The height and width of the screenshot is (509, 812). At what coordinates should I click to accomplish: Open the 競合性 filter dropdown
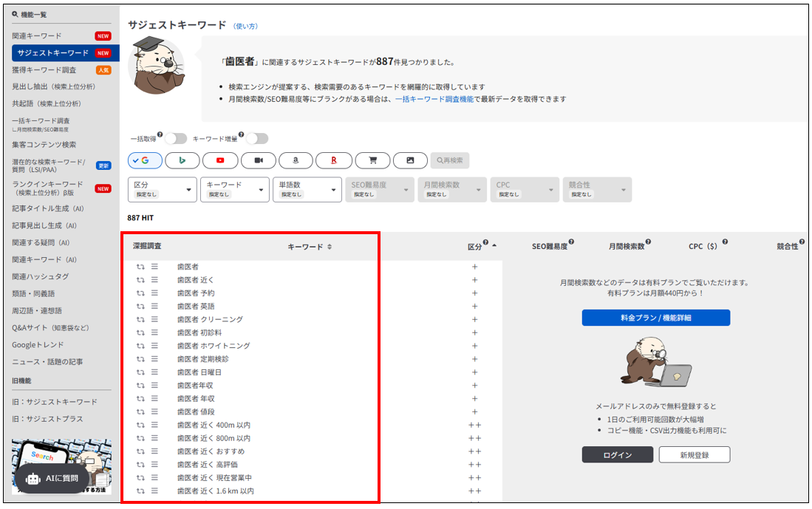tap(598, 190)
